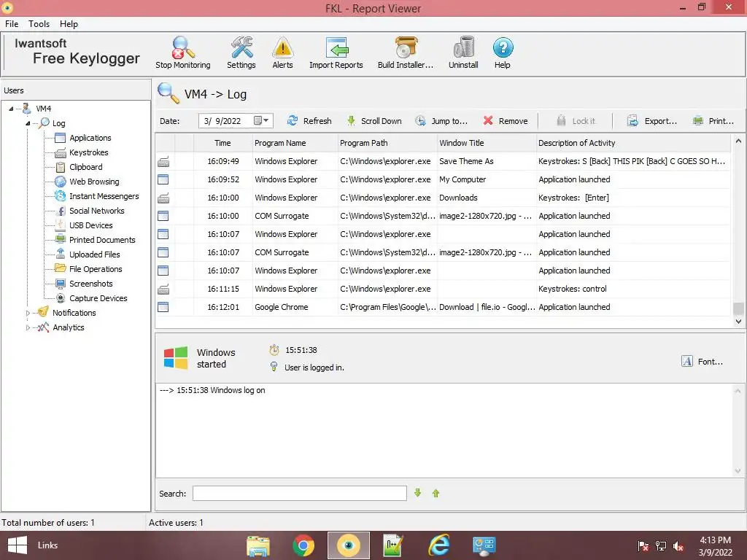Image resolution: width=747 pixels, height=560 pixels.
Task: Select Capture Devices in the tree
Action: [x=98, y=298]
